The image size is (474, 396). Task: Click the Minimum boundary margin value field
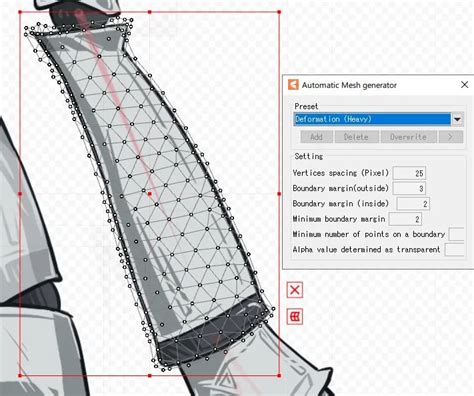(x=405, y=219)
